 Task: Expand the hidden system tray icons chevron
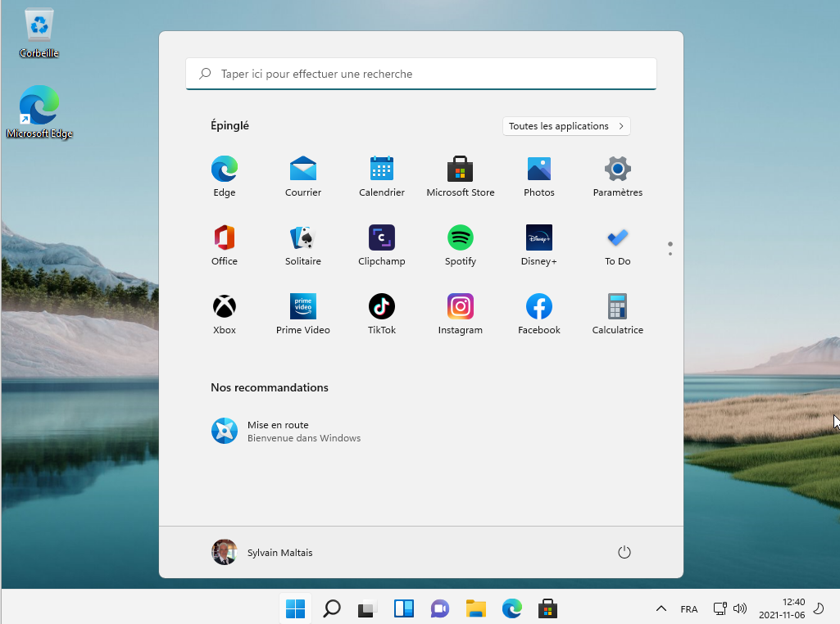[661, 608]
